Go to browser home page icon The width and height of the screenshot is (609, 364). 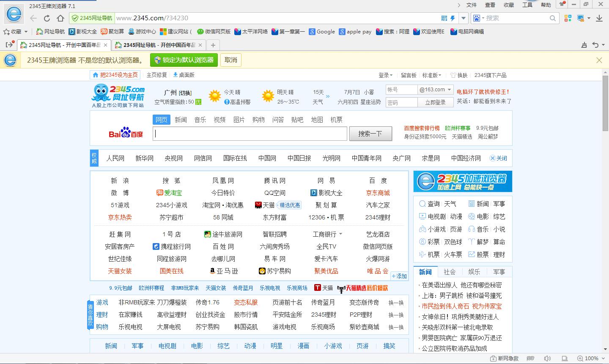point(60,18)
